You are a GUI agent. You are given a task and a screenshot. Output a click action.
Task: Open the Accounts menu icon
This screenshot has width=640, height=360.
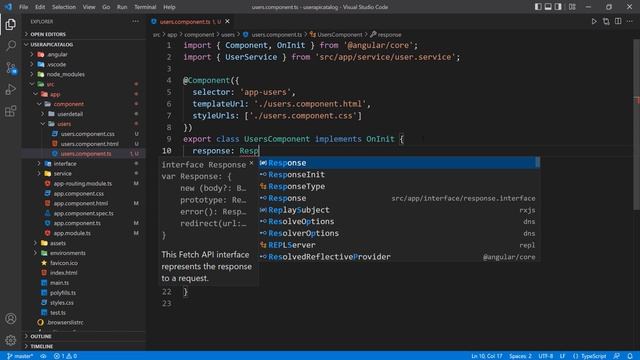click(11, 318)
